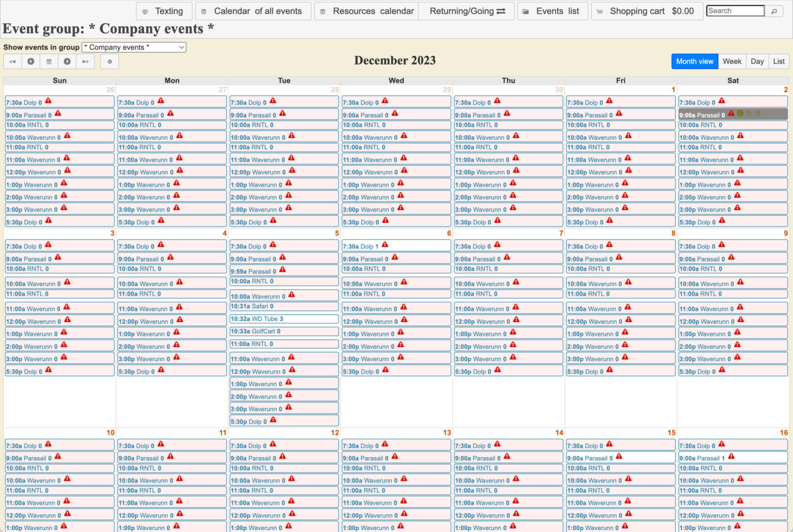The height and width of the screenshot is (532, 793).
Task: Click the document icon on highlighted Parasail event
Action: [749, 114]
